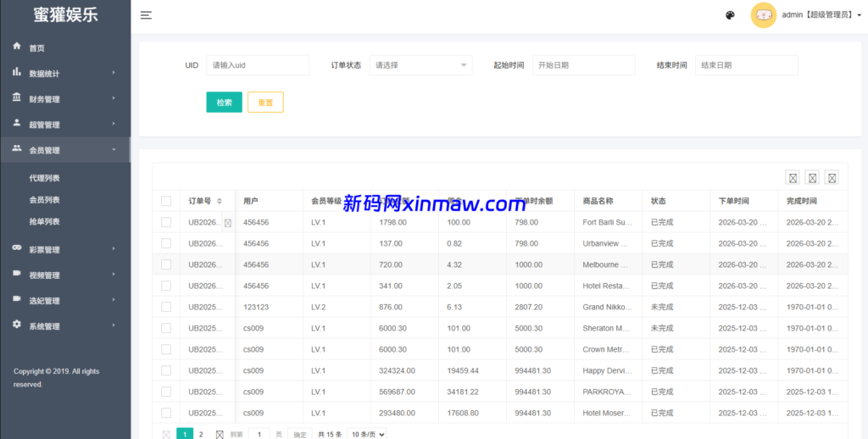Viewport: 868px width, 439px height.
Task: Check the Sheraton row checkbox
Action: (x=166, y=328)
